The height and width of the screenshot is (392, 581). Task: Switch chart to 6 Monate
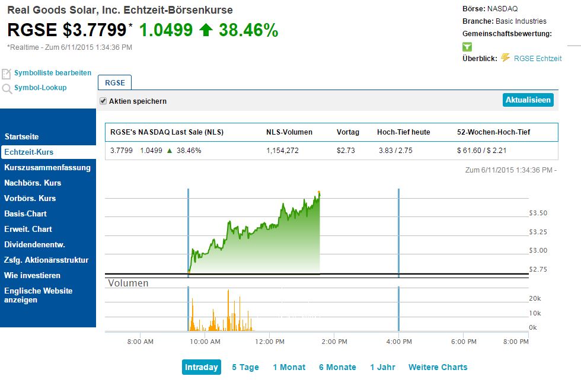pos(337,367)
